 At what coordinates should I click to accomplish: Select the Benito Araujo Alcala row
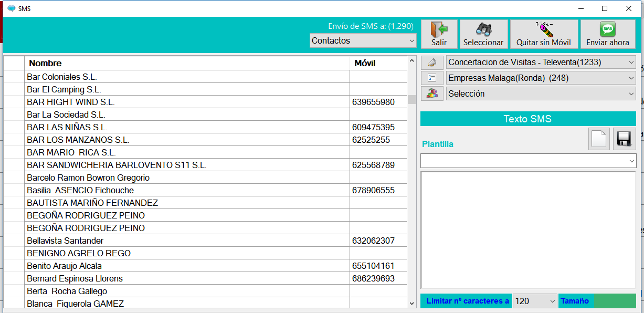(x=205, y=266)
